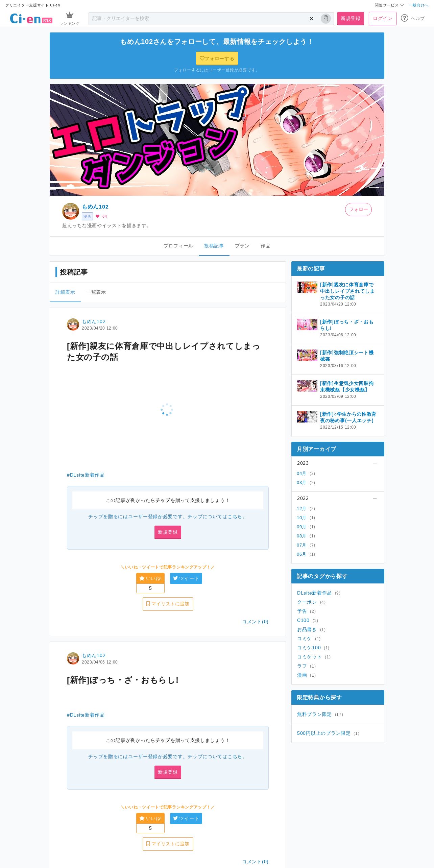Screen dimensions: 434x868
Task: Expand the 関連サービス dropdown
Action: tap(389, 5)
